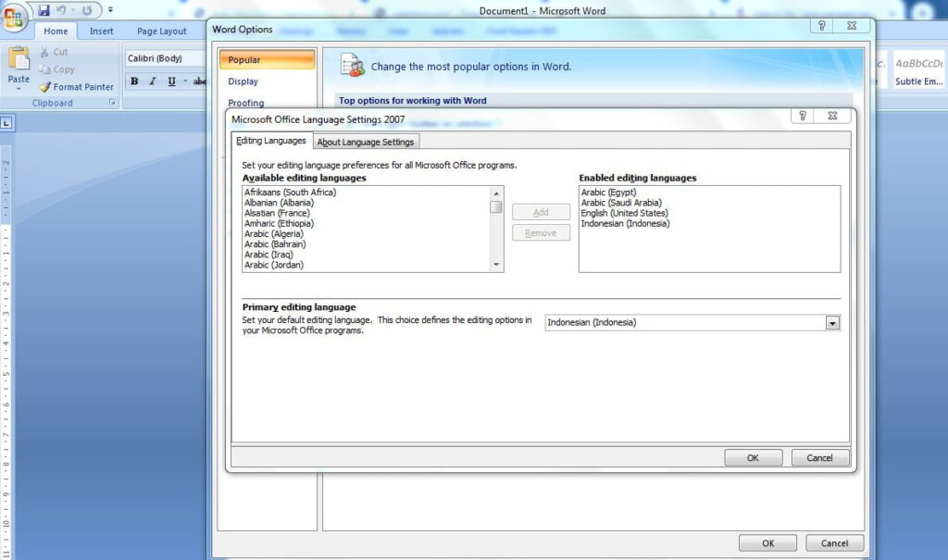Switch to the Page Layout ribbon tab
The height and width of the screenshot is (560, 948).
(x=161, y=31)
